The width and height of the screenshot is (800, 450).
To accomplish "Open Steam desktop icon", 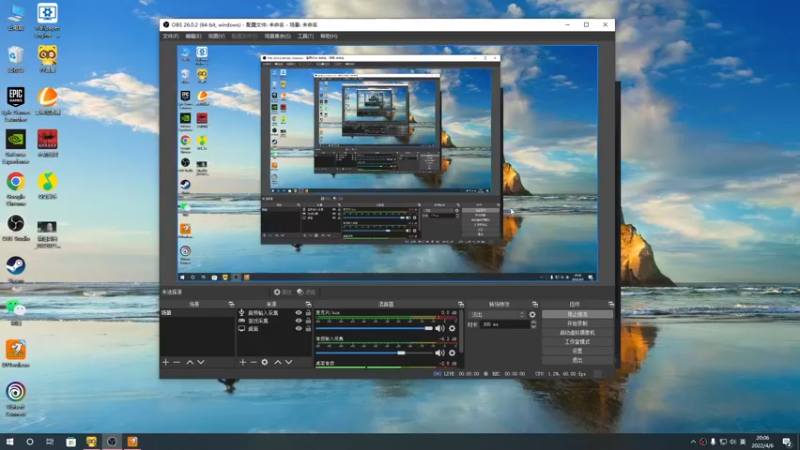I will (x=16, y=269).
